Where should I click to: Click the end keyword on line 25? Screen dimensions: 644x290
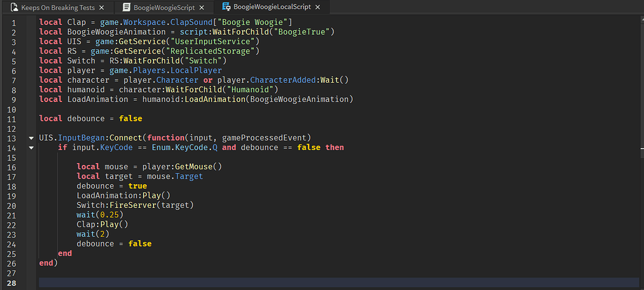click(x=65, y=253)
